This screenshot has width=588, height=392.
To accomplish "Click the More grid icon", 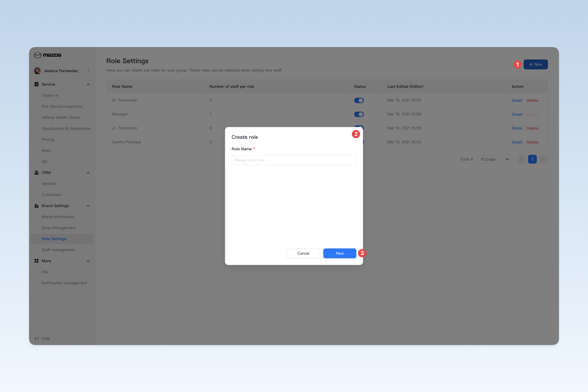I will [x=36, y=261].
